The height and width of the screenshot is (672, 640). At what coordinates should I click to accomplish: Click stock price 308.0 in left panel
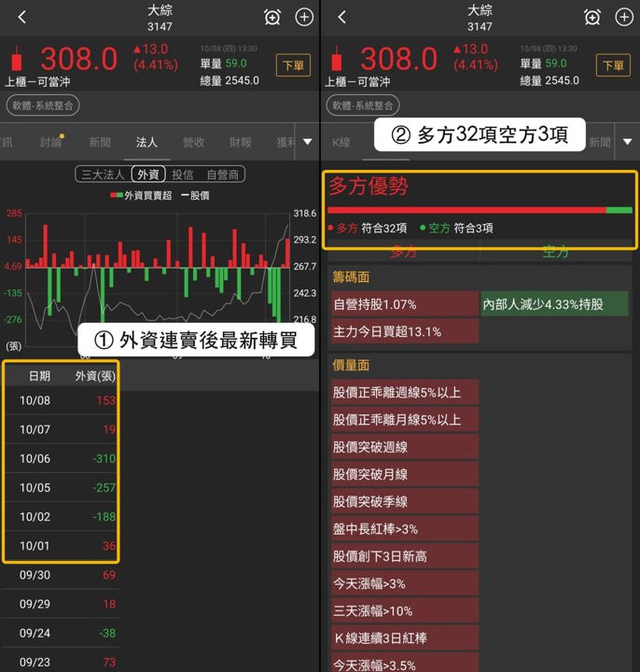(x=78, y=59)
